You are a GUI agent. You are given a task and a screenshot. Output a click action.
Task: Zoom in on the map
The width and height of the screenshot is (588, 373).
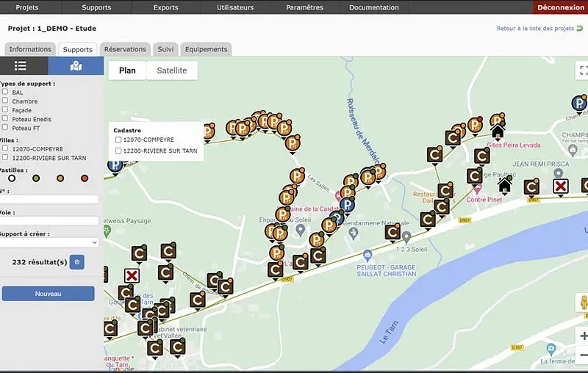click(583, 336)
